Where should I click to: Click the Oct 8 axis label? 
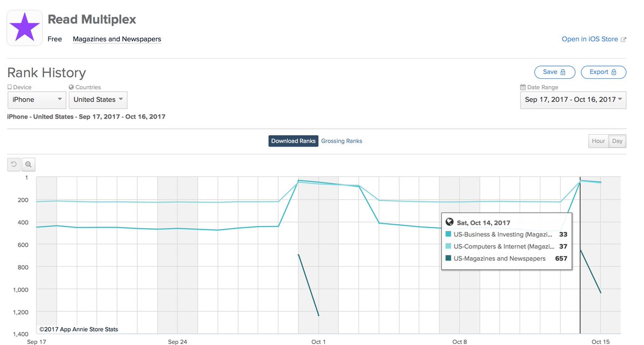(x=459, y=341)
